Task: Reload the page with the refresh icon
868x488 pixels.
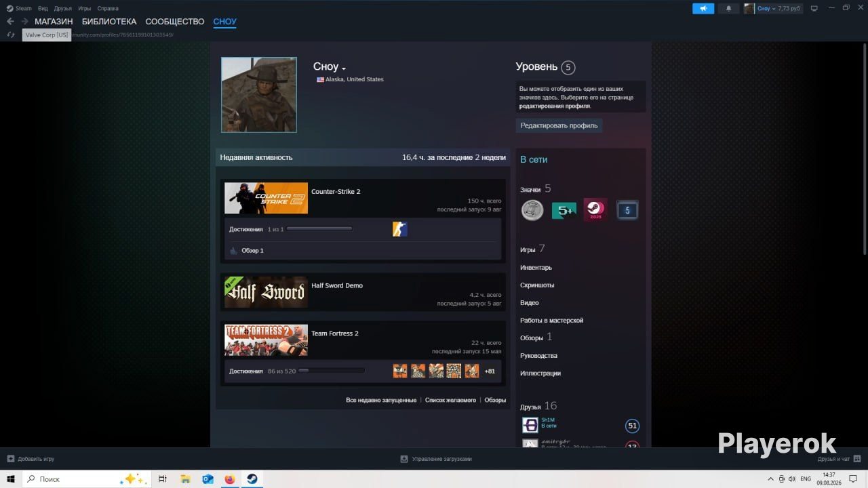Action: (x=11, y=35)
